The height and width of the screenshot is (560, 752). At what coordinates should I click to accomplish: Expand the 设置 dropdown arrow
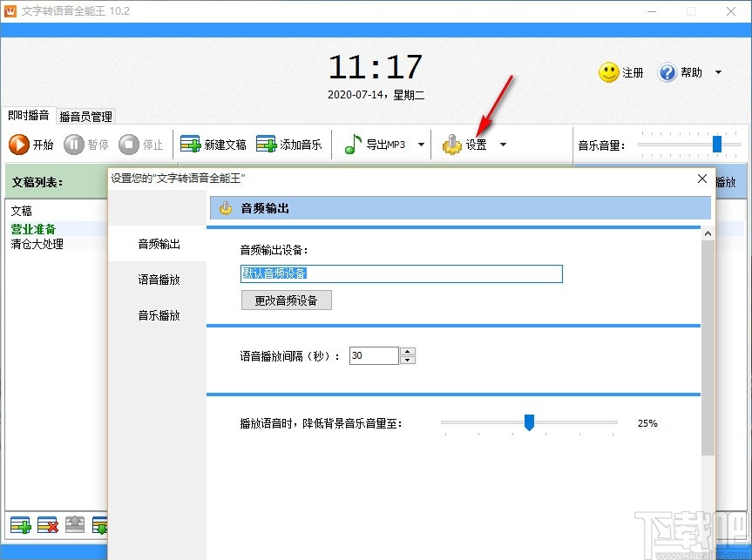(503, 145)
